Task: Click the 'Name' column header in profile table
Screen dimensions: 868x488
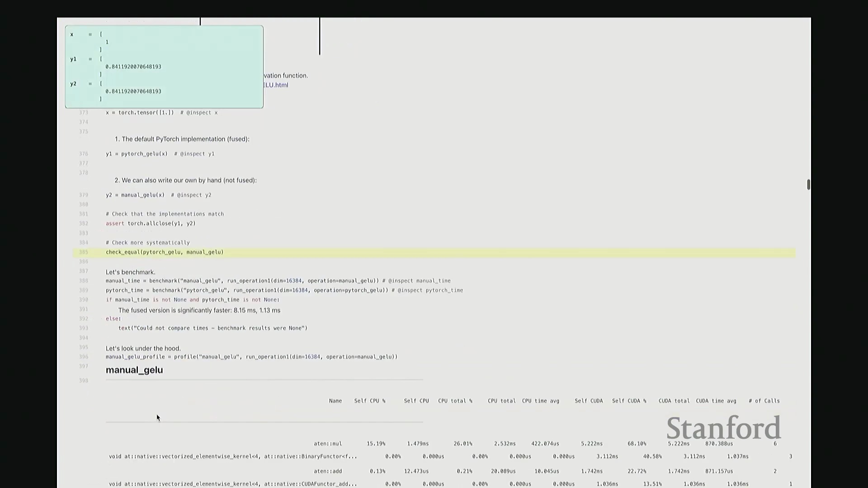Action: pos(335,401)
